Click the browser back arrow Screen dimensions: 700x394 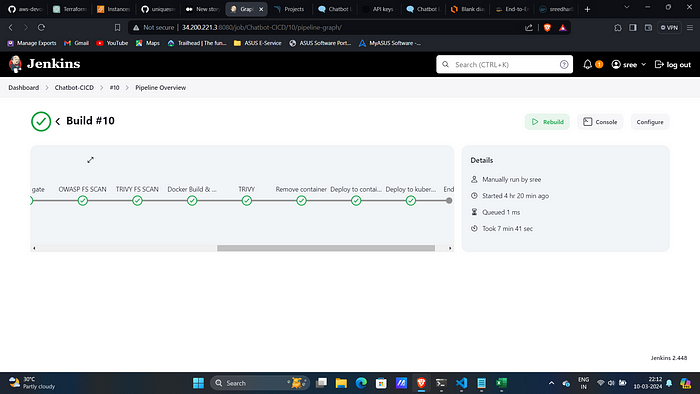click(11, 28)
